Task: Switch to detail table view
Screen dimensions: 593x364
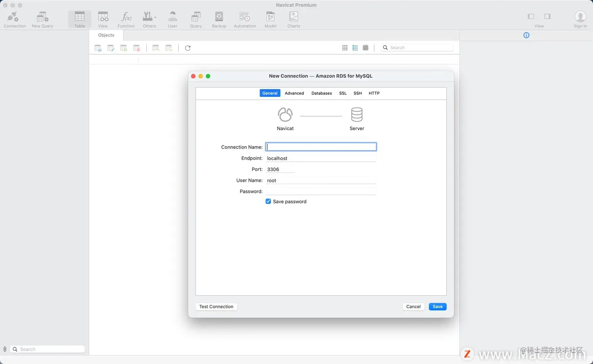Action: pos(366,48)
